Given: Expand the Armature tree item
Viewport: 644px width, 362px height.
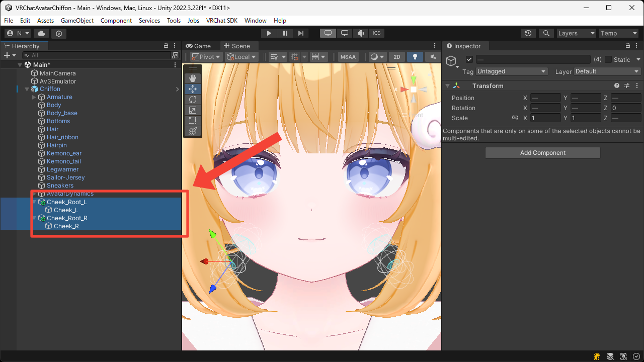Looking at the screenshot, I should pyautogui.click(x=34, y=97).
